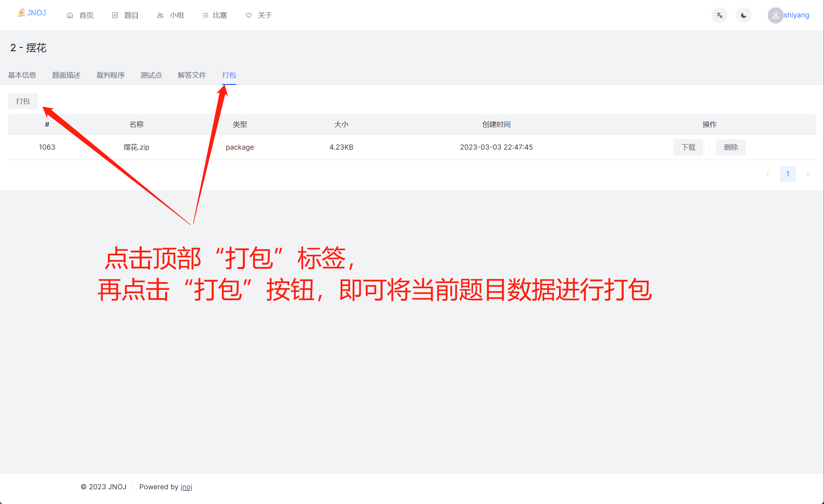Viewport: 824px width, 504px height.
Task: Open the shiyang user menu
Action: click(796, 15)
